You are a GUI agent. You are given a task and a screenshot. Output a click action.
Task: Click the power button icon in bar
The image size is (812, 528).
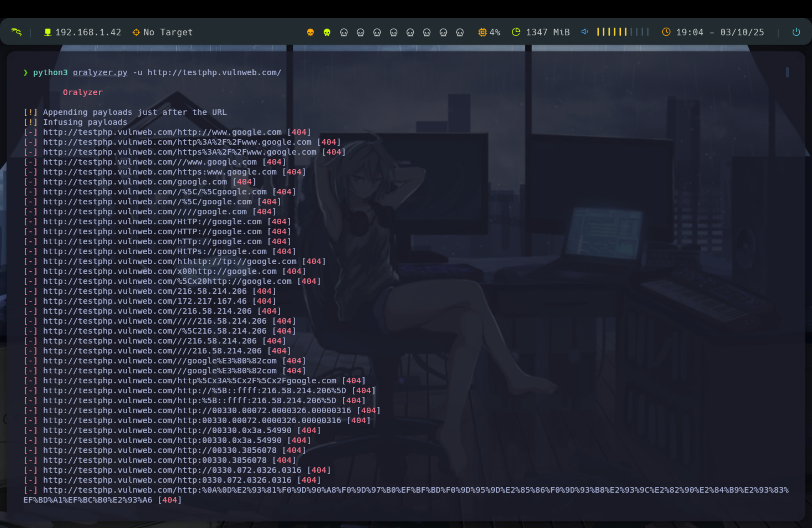pyautogui.click(x=796, y=32)
